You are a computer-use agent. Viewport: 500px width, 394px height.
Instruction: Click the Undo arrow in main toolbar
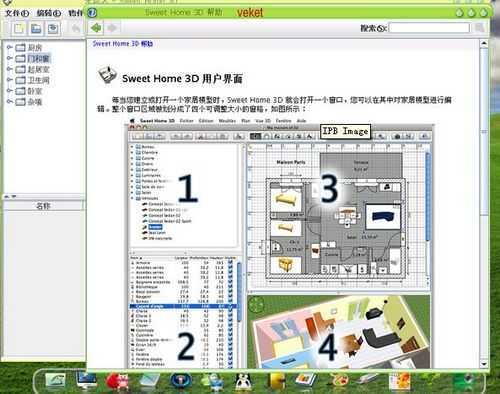76,29
